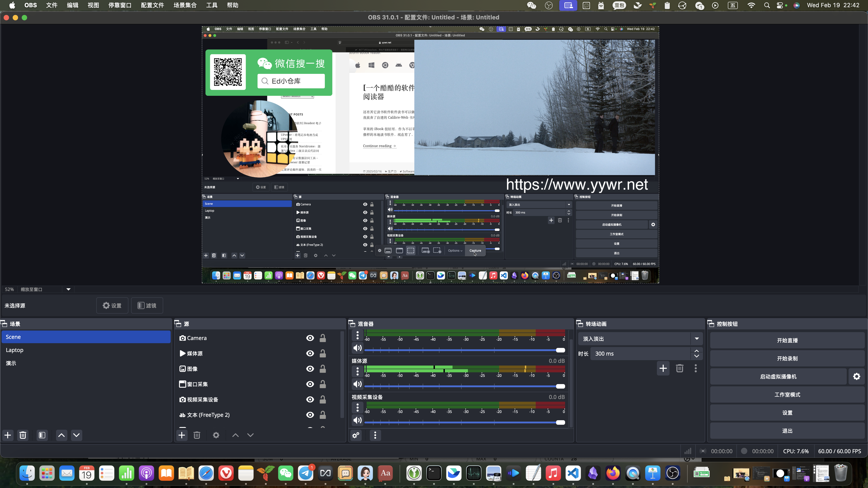868x488 pixels.
Task: Click 开始直播 button
Action: pos(787,340)
